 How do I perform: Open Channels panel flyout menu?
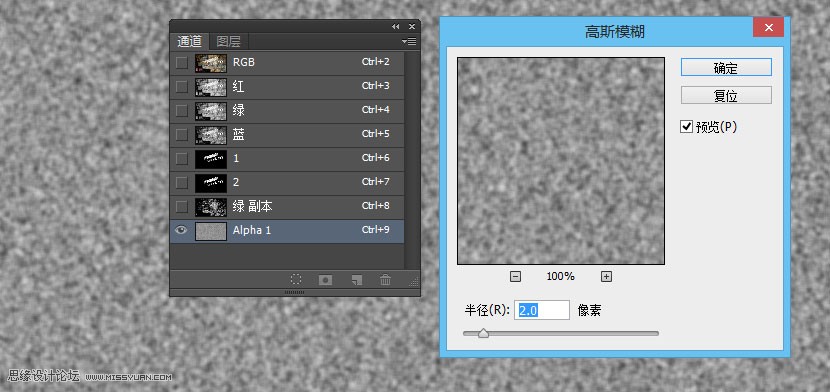(409, 41)
